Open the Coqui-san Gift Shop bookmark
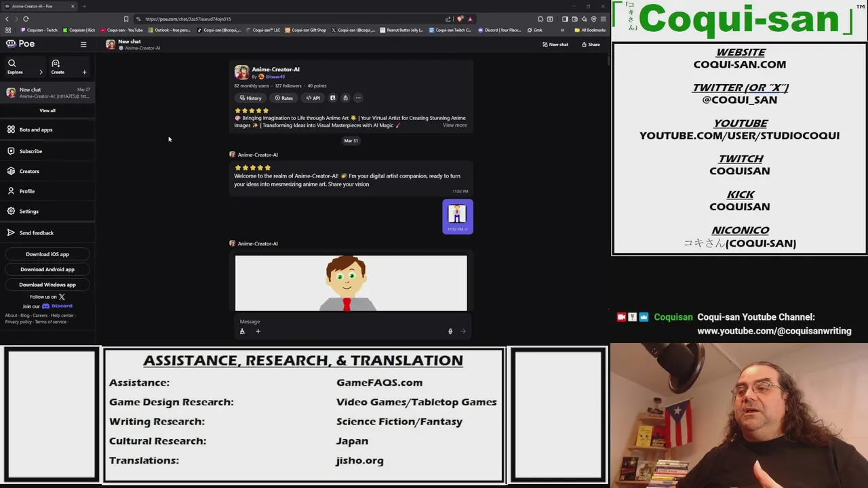 coord(306,30)
